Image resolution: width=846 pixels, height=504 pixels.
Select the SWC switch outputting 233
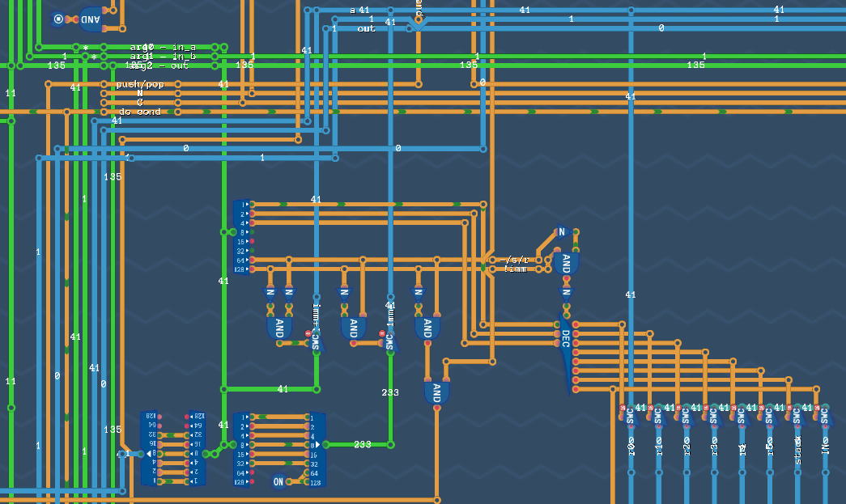390,341
